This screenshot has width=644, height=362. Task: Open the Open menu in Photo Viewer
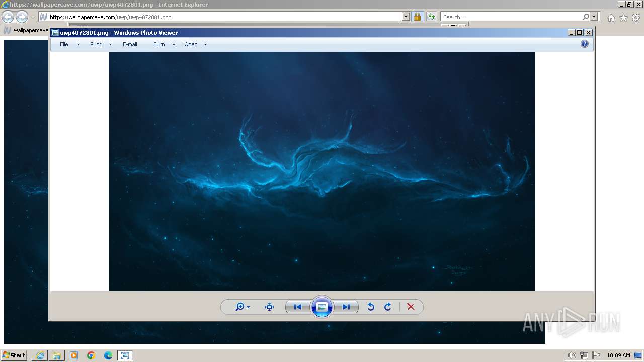(191, 44)
